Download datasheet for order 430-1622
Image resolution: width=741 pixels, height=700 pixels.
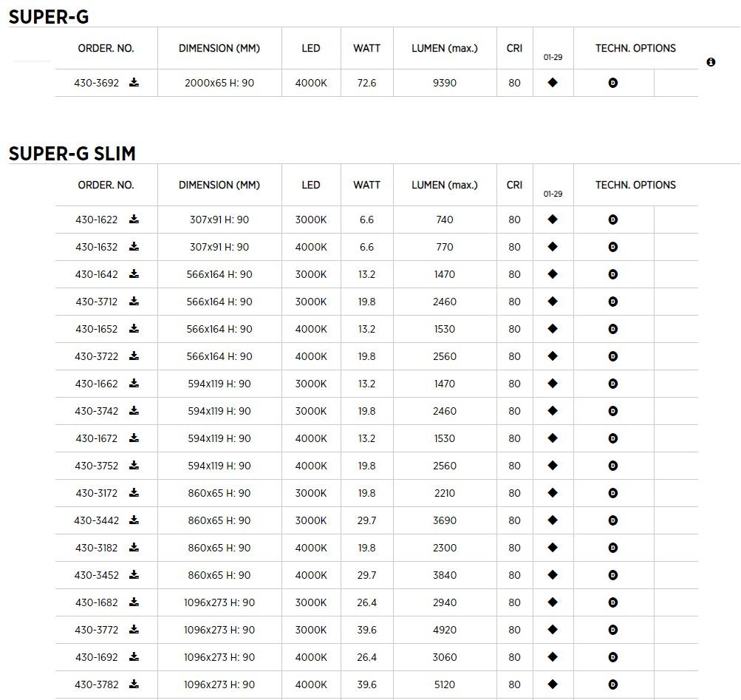click(134, 220)
